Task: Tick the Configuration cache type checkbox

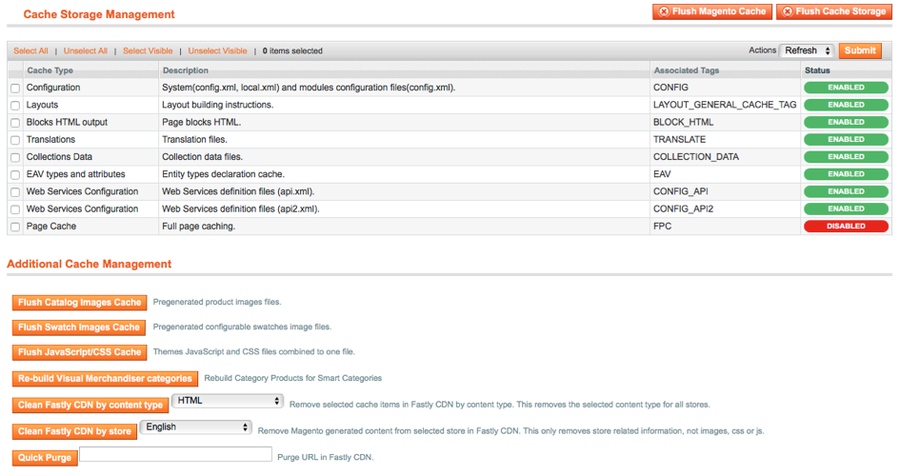Action: (15, 88)
